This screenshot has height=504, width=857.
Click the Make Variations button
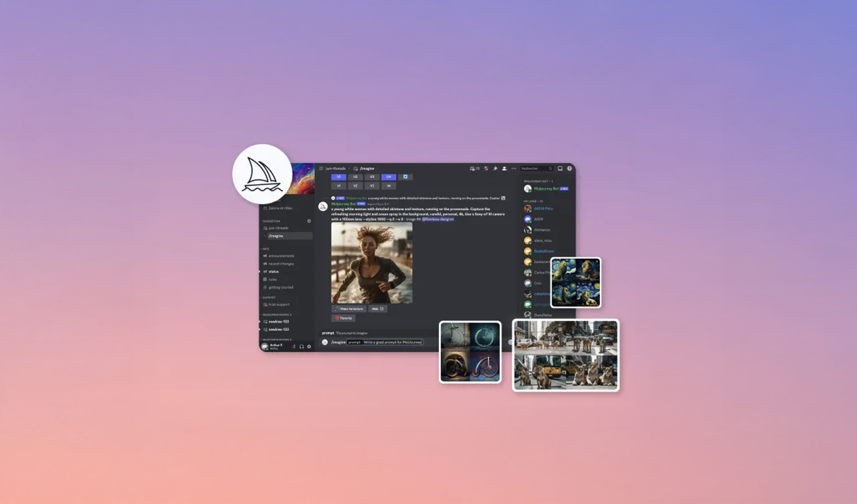349,309
